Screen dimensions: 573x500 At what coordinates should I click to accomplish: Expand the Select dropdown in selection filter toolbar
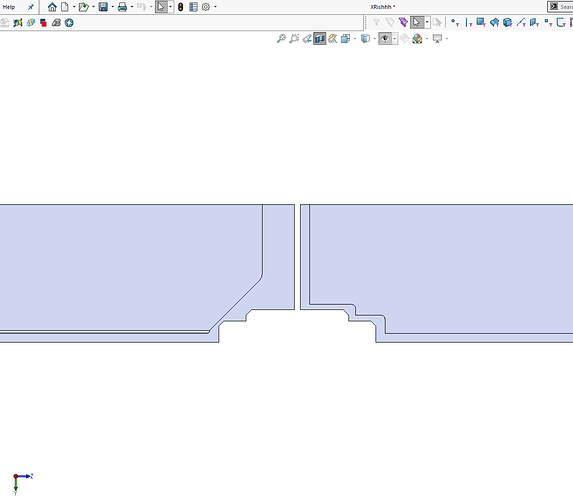click(427, 23)
